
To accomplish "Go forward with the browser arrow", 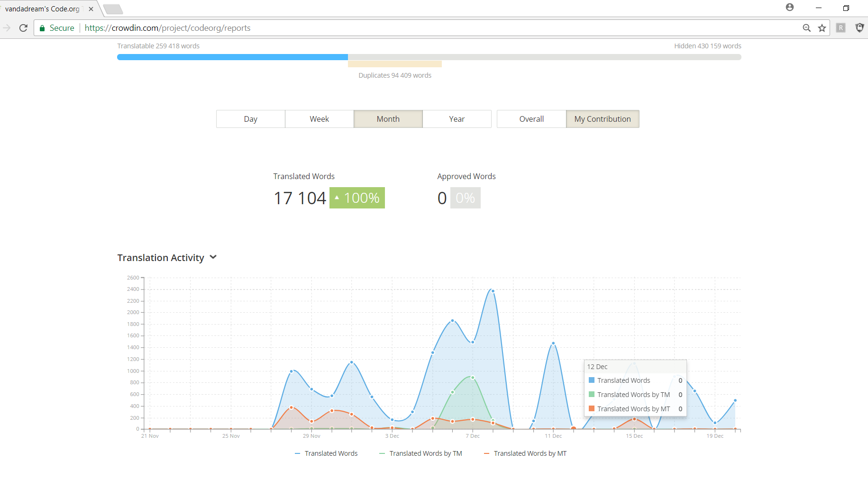I will pos(7,28).
